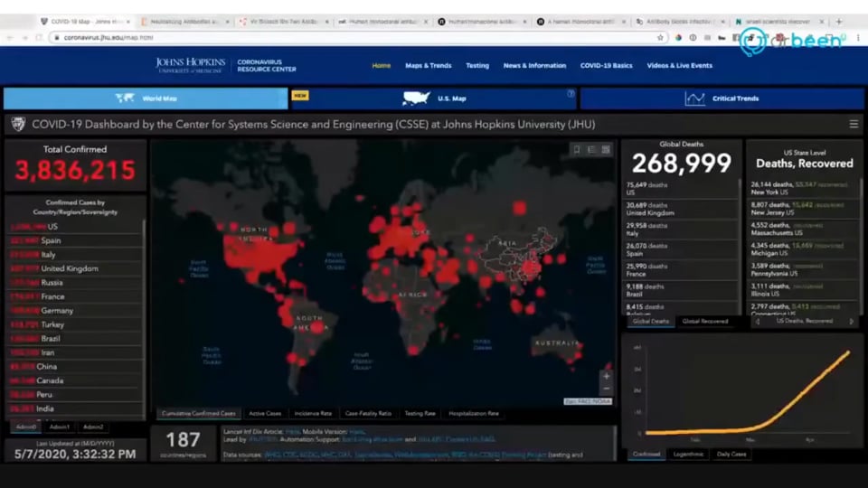Click the 26,144 deaths New York row

click(x=803, y=189)
